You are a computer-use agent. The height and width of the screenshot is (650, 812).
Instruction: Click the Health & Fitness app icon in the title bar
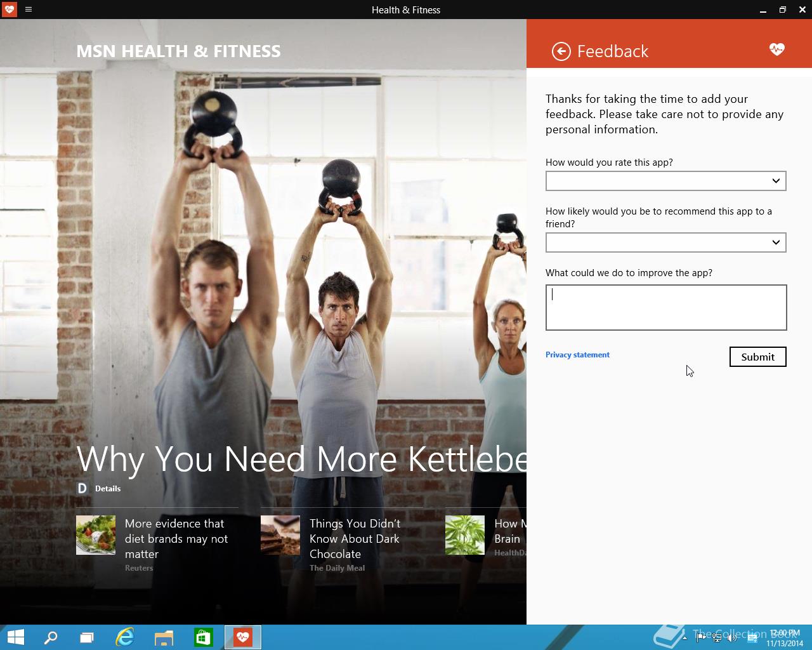(10, 10)
